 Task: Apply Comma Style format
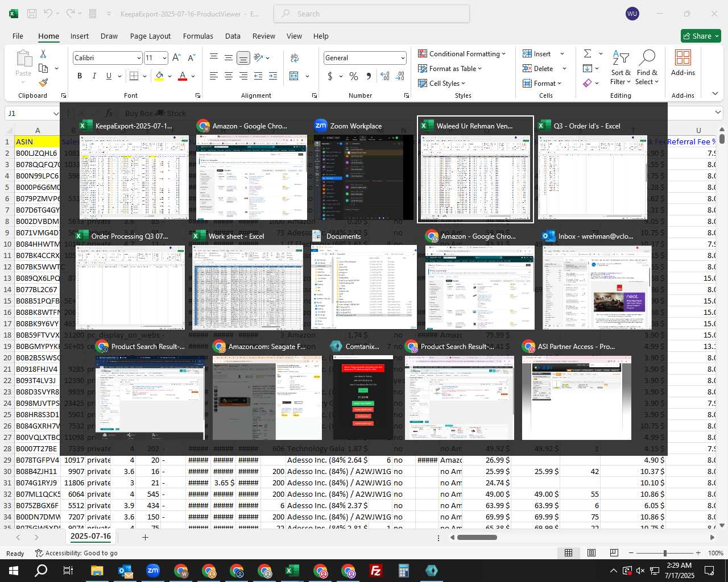click(369, 76)
